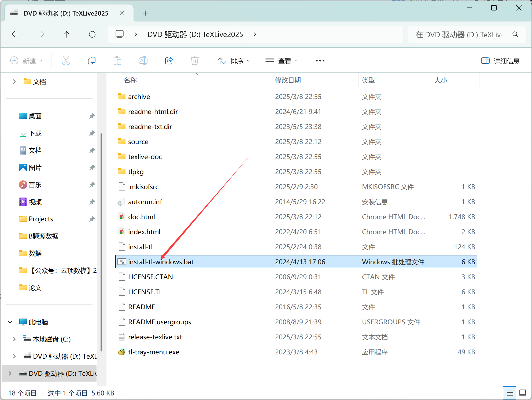The width and height of the screenshot is (532, 400).
Task: Open 下载 in quick access
Action: [x=35, y=133]
